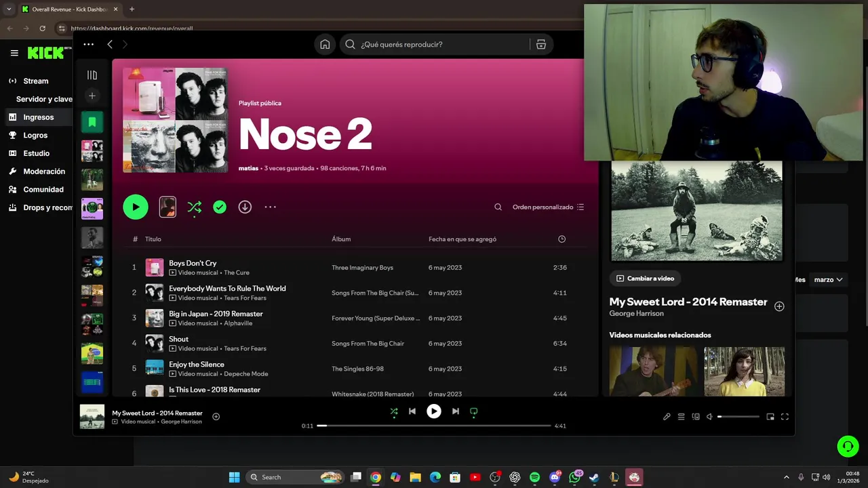Skip to next track
The image size is (868, 488).
coord(456,411)
